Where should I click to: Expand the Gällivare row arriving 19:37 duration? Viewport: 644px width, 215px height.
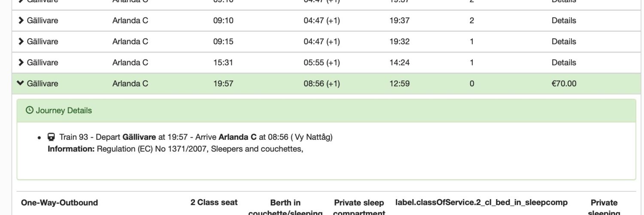click(21, 21)
